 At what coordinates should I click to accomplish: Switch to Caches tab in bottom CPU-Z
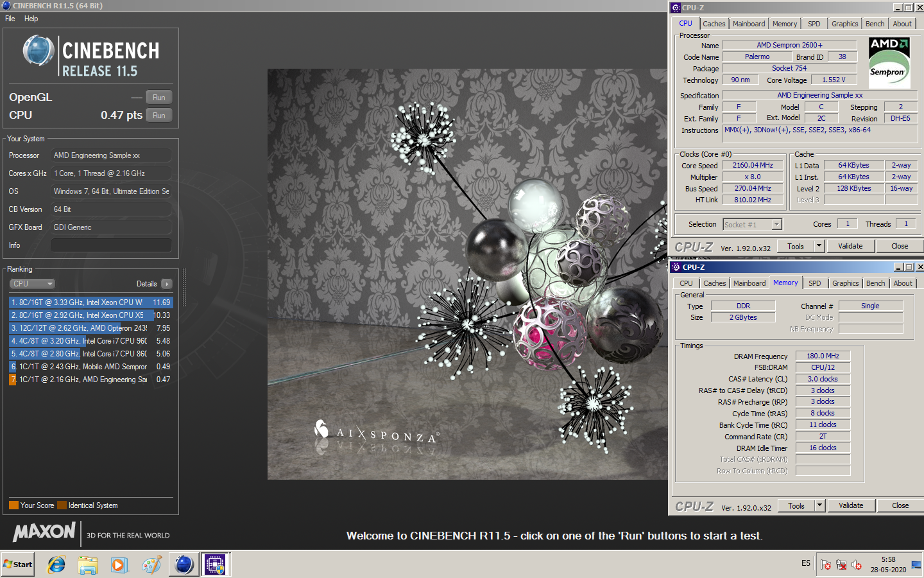coord(715,283)
